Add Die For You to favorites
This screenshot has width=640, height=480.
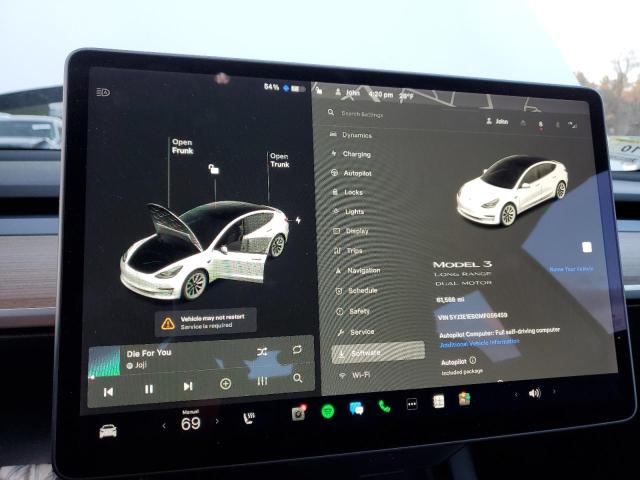225,384
